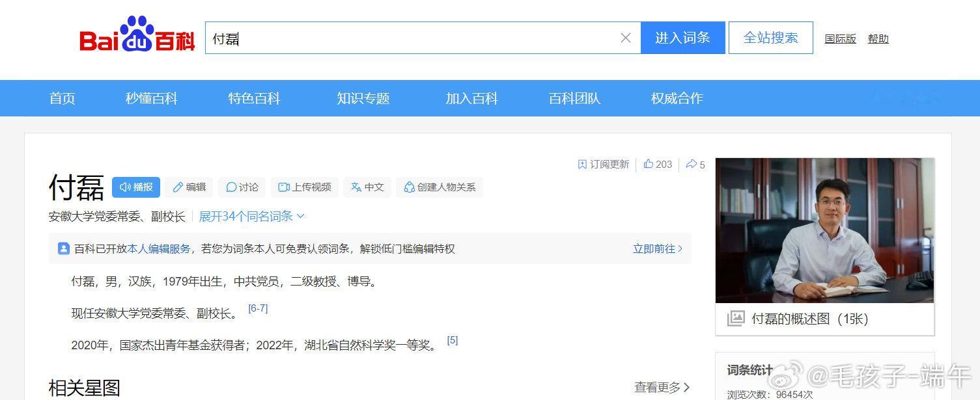Open the 知识专题 navigation tab
Viewport: 980px width, 400px height.
[363, 98]
